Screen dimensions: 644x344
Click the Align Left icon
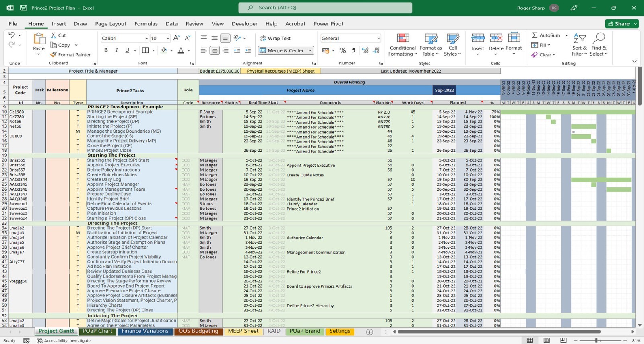(204, 50)
